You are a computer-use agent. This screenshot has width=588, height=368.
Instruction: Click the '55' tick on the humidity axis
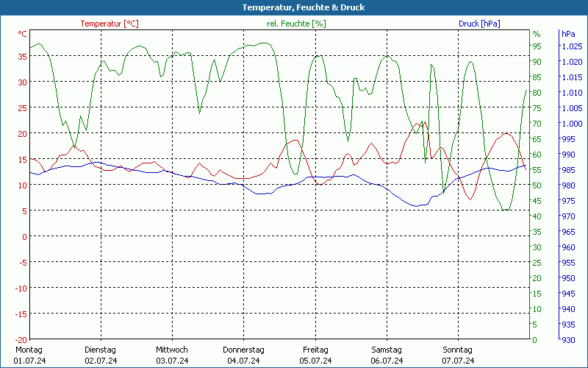(537, 170)
